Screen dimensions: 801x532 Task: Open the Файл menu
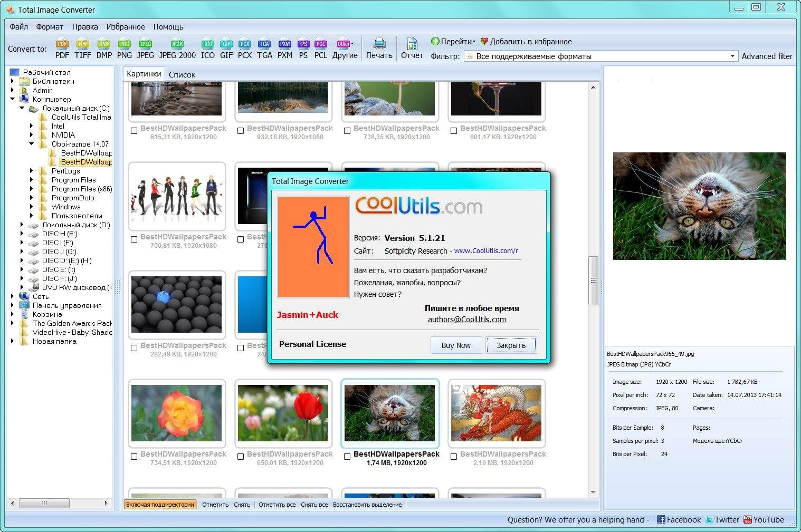click(x=19, y=26)
